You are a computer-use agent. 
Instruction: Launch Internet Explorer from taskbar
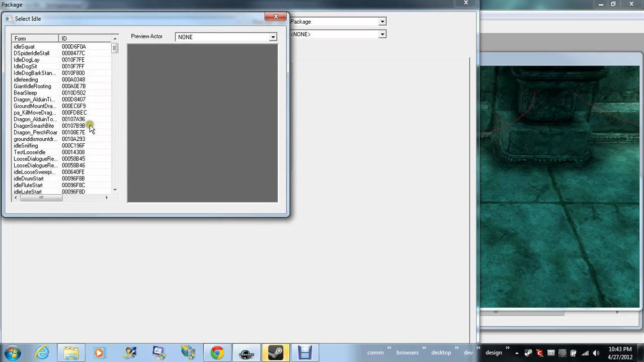pyautogui.click(x=42, y=353)
